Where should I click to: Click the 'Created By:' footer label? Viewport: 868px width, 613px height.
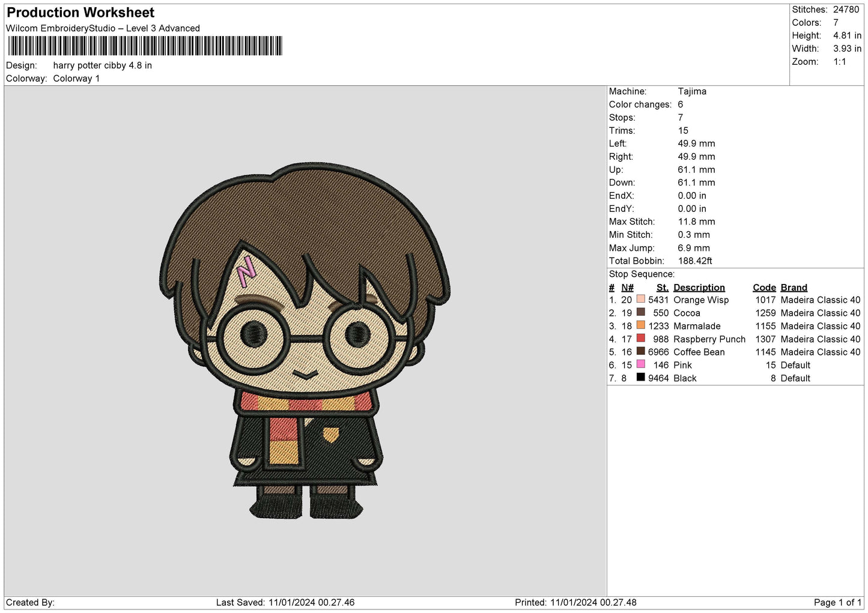30,602
